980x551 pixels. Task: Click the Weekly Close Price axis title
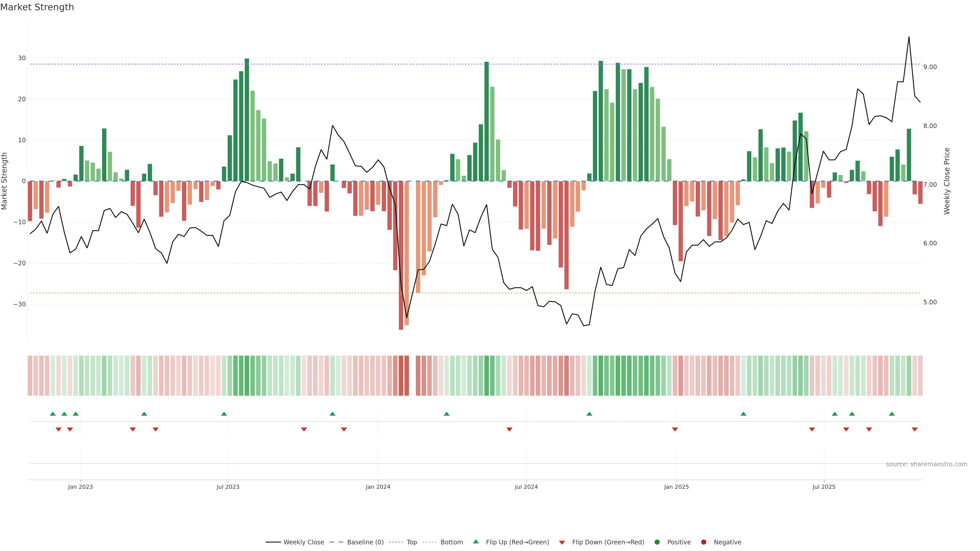(x=947, y=181)
